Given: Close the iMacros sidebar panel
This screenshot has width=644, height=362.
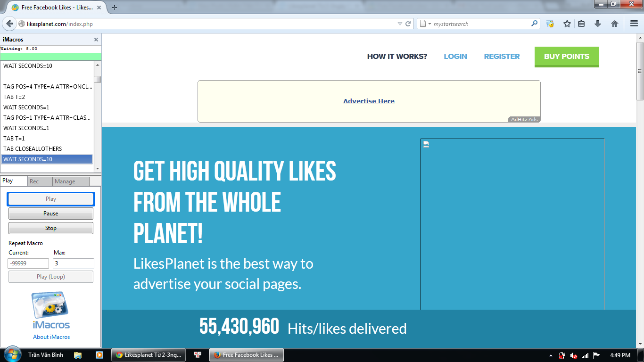Looking at the screenshot, I should (96, 40).
